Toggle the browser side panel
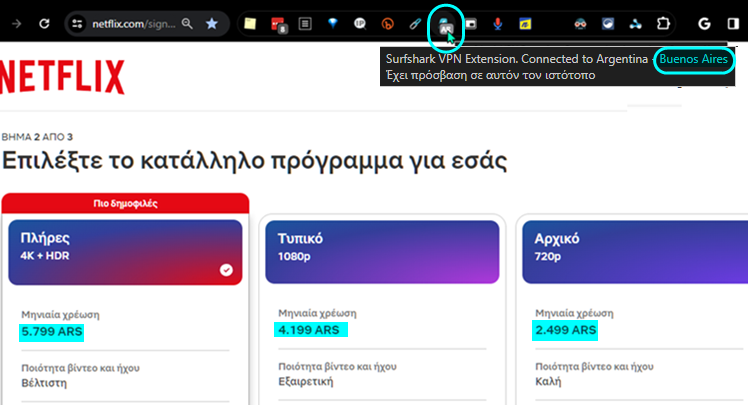 733,23
